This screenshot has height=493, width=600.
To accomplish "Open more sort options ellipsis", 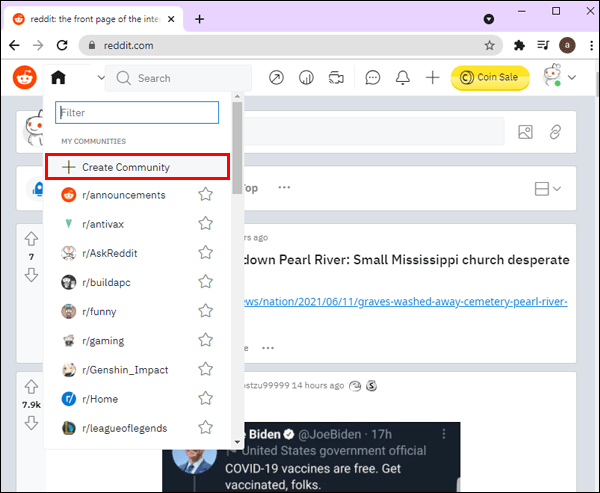I will pyautogui.click(x=284, y=188).
